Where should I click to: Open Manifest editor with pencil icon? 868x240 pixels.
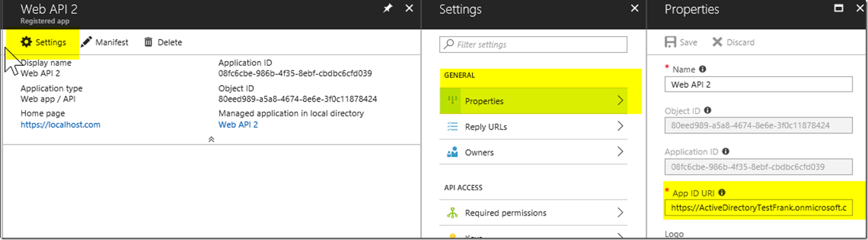pyautogui.click(x=104, y=42)
